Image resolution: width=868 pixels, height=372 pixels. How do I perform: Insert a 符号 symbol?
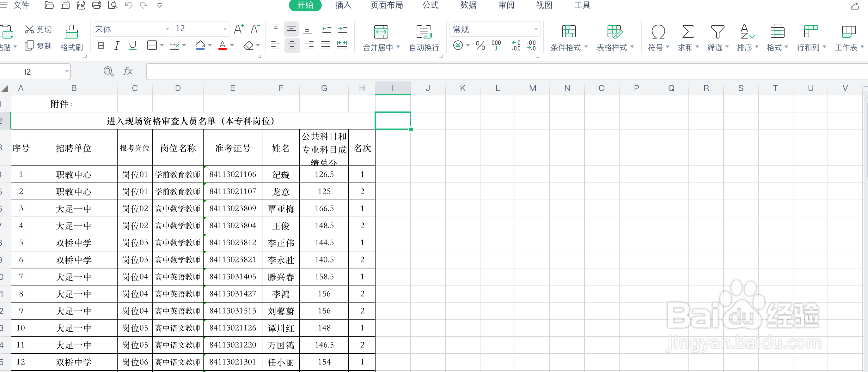point(658,38)
